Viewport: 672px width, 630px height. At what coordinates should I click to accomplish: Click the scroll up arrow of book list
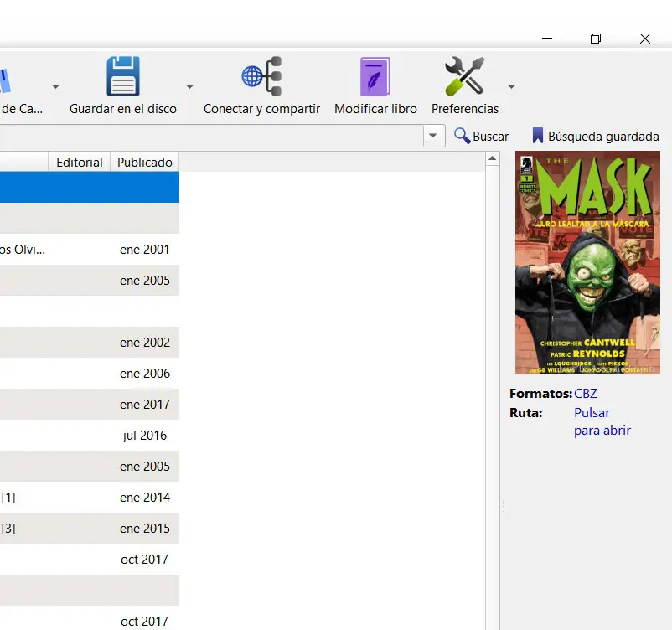[493, 158]
